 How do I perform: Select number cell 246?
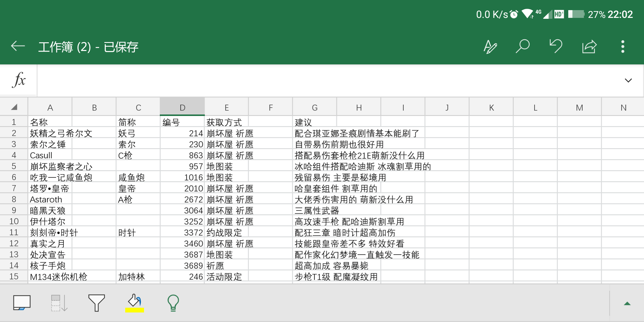pos(182,276)
